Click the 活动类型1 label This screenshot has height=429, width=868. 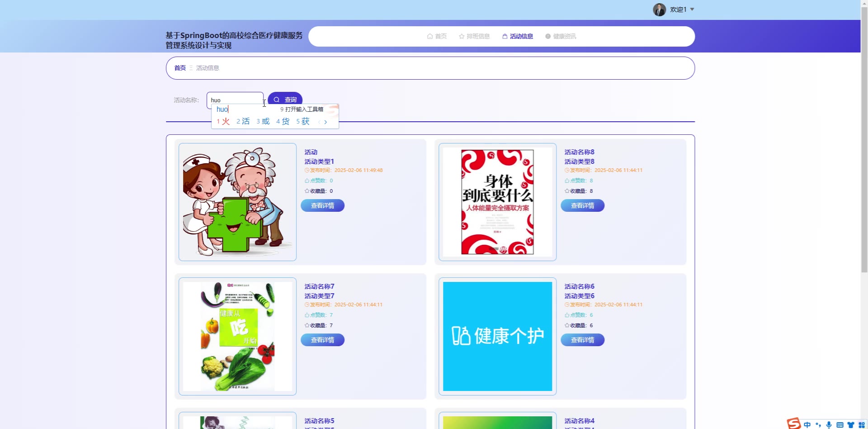coord(319,162)
